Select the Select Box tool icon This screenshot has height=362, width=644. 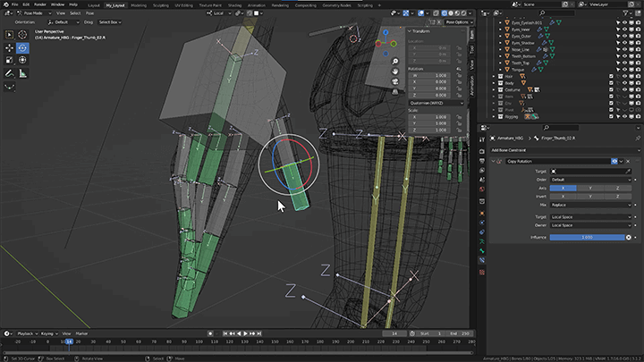9,35
